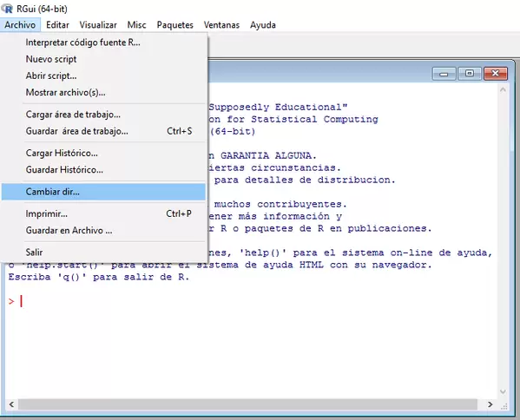Select Nuevo script entry
This screenshot has width=520, height=420.
[x=103, y=59]
